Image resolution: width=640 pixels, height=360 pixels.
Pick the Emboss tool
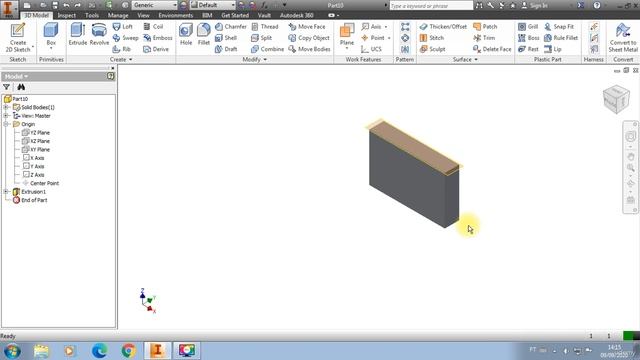158,38
